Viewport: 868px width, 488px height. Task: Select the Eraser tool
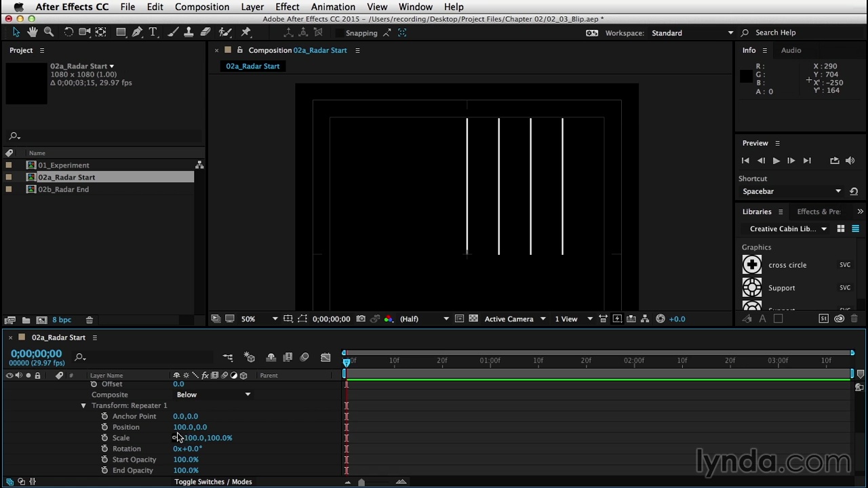[205, 32]
